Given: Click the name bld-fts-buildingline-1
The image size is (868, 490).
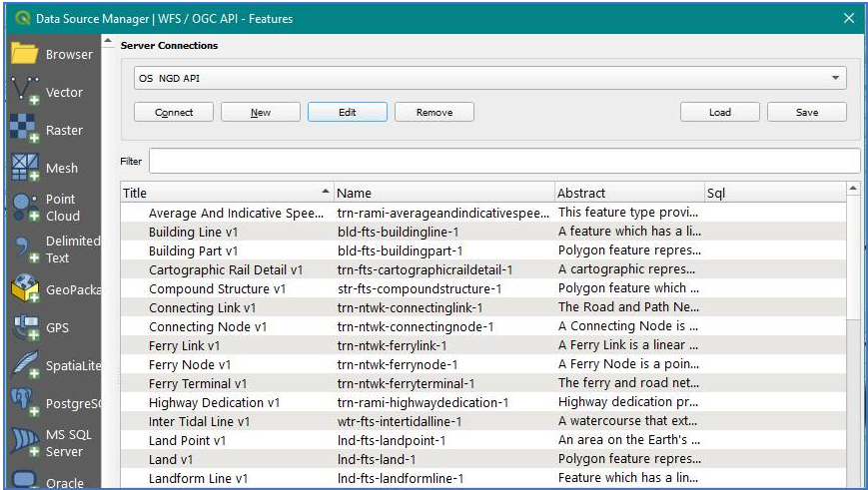Looking at the screenshot, I should click(x=398, y=232).
